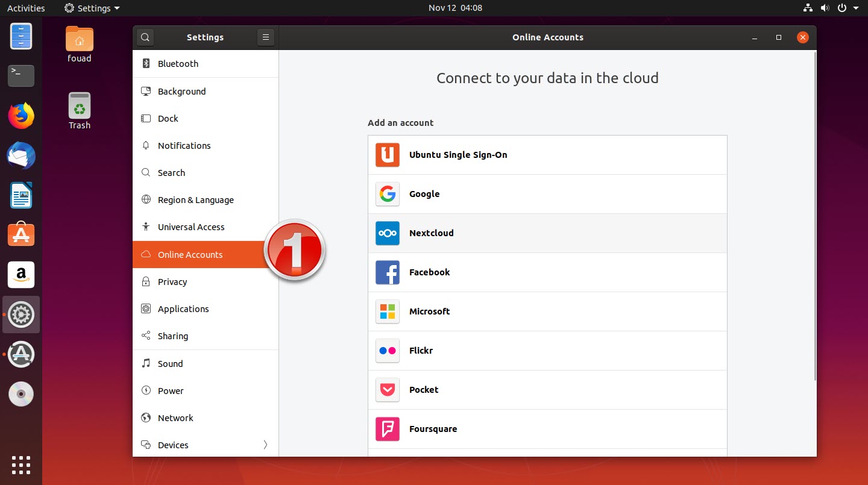Click the Foursquare logo icon
The image size is (868, 485).
388,429
